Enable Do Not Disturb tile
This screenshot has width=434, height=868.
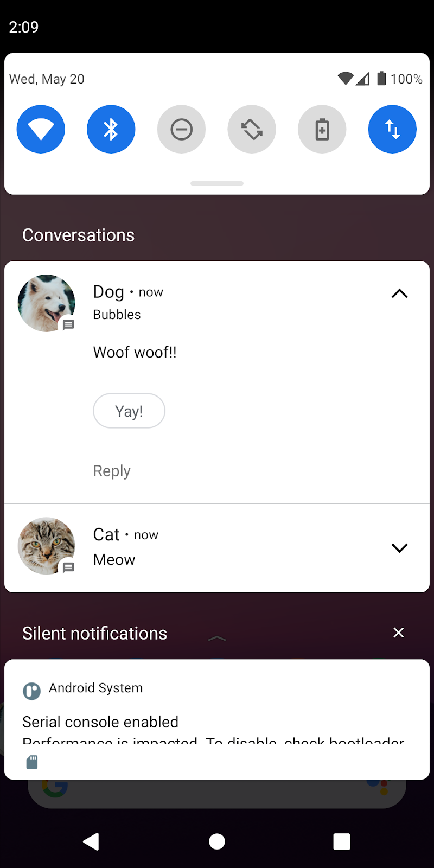pos(181,129)
